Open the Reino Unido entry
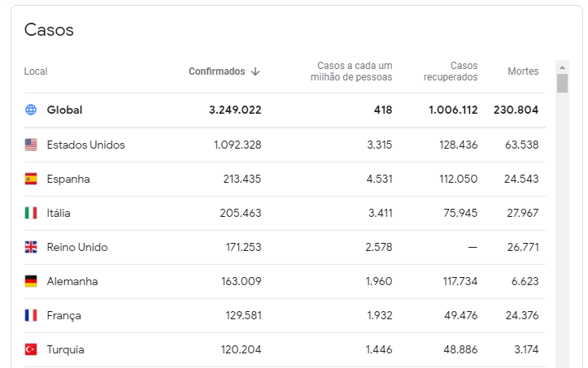The image size is (588, 368). (77, 247)
